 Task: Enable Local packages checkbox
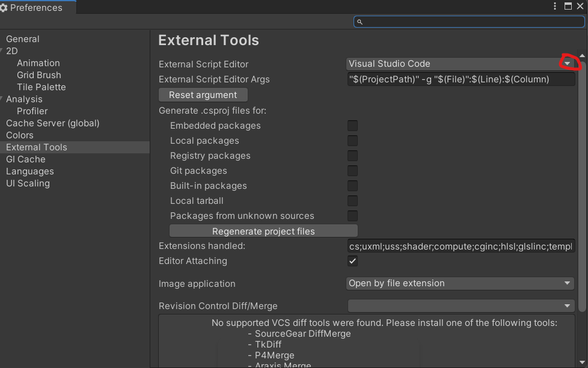352,141
